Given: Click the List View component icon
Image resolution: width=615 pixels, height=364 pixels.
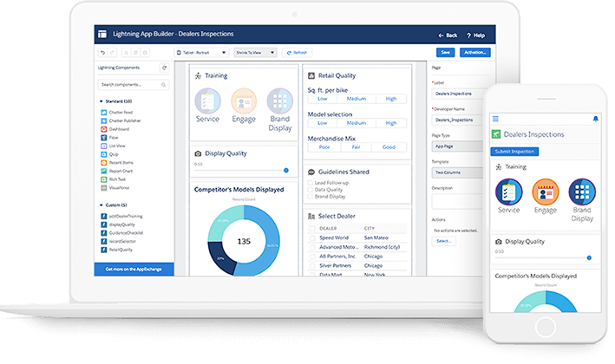Looking at the screenshot, I should pyautogui.click(x=104, y=146).
